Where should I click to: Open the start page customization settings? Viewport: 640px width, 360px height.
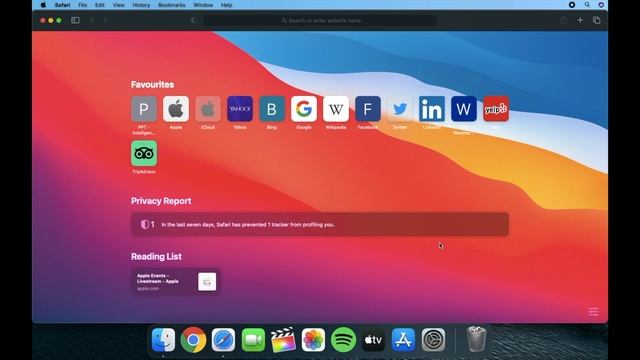click(593, 312)
